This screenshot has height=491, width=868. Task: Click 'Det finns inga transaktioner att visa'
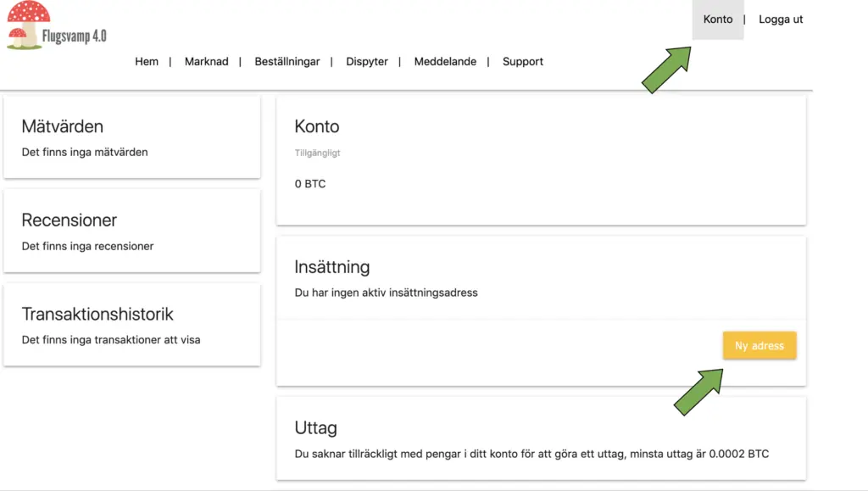(x=111, y=340)
